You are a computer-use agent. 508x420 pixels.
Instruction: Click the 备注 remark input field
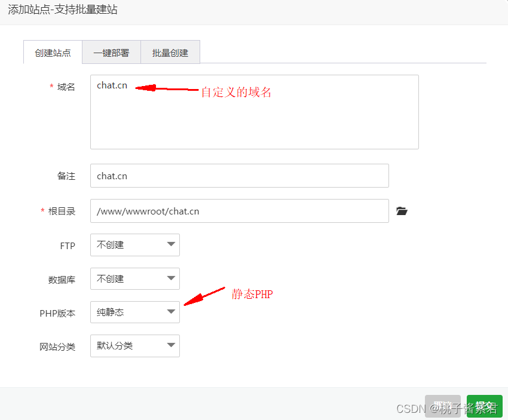point(239,176)
